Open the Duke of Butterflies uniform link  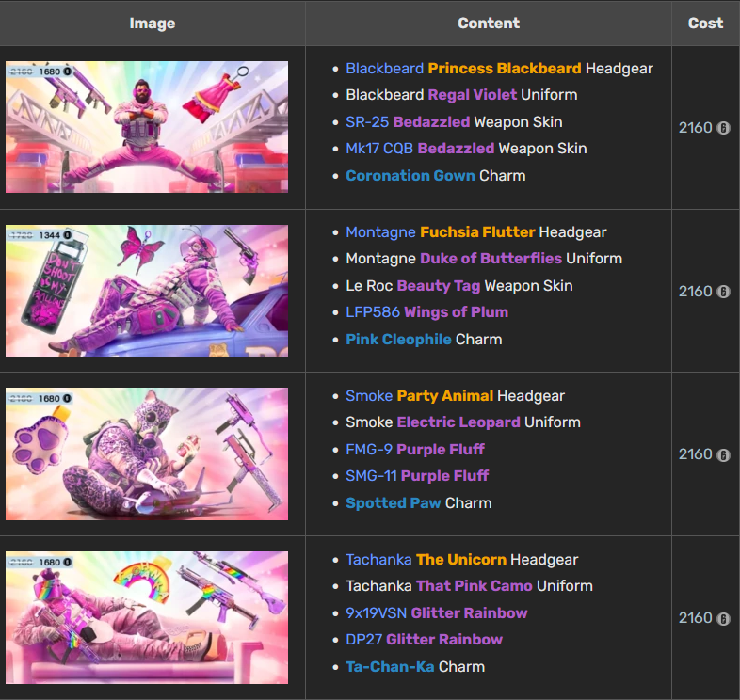[x=491, y=259]
